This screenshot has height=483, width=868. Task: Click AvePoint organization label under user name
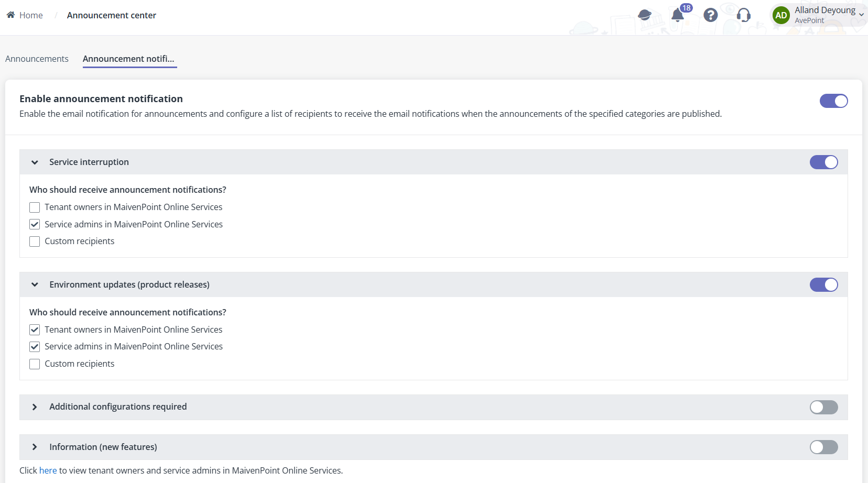[x=809, y=20]
